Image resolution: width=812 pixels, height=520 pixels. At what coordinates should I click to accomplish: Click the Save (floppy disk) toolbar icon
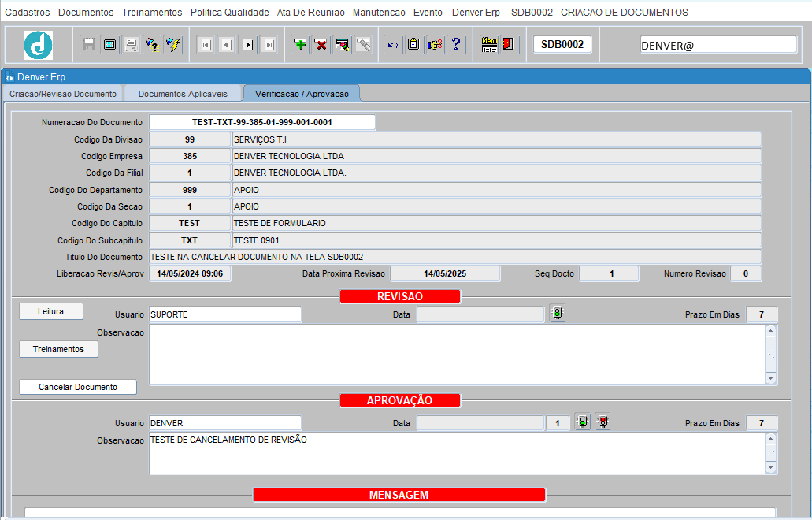point(88,45)
